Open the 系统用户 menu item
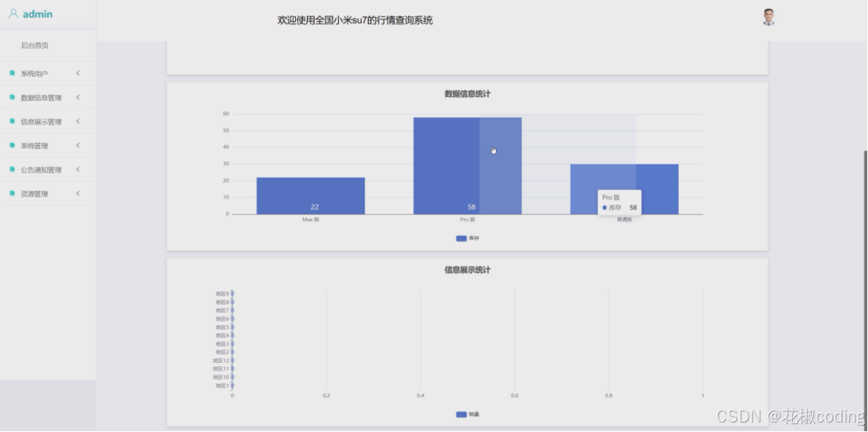Image resolution: width=868 pixels, height=432 pixels. pyautogui.click(x=48, y=74)
